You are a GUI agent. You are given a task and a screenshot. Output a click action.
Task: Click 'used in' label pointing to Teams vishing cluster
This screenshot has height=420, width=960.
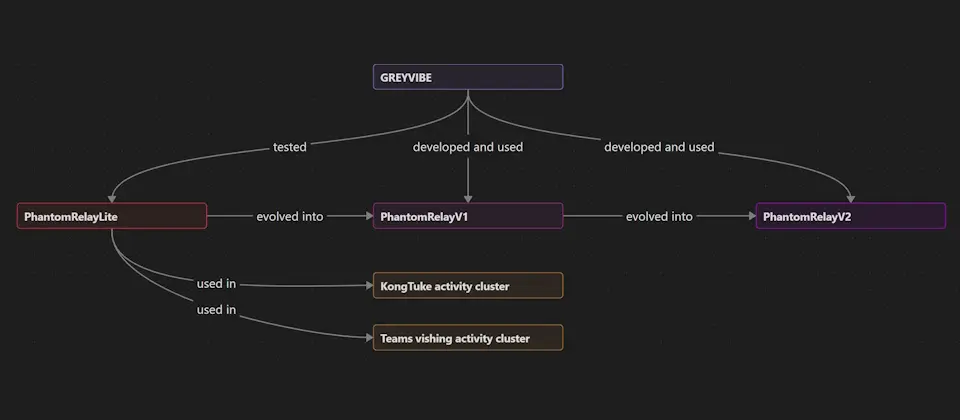pyautogui.click(x=216, y=310)
